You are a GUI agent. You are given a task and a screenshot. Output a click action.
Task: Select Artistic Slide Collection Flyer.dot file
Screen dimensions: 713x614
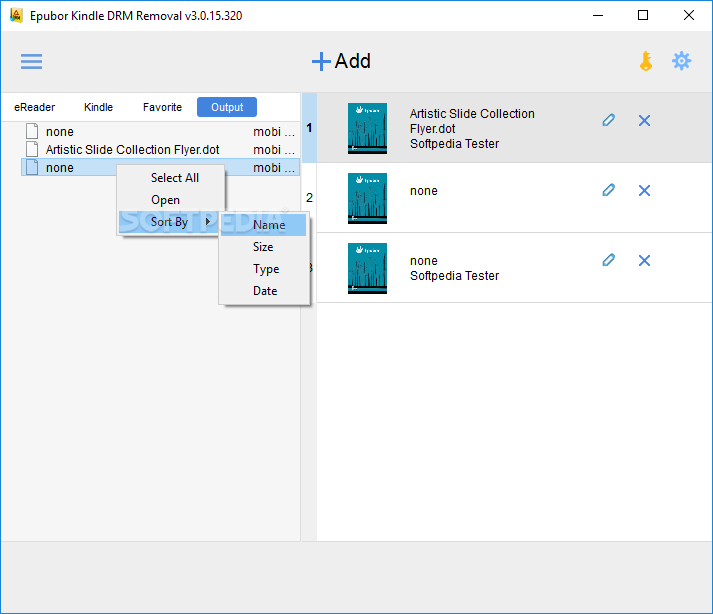pos(161,150)
